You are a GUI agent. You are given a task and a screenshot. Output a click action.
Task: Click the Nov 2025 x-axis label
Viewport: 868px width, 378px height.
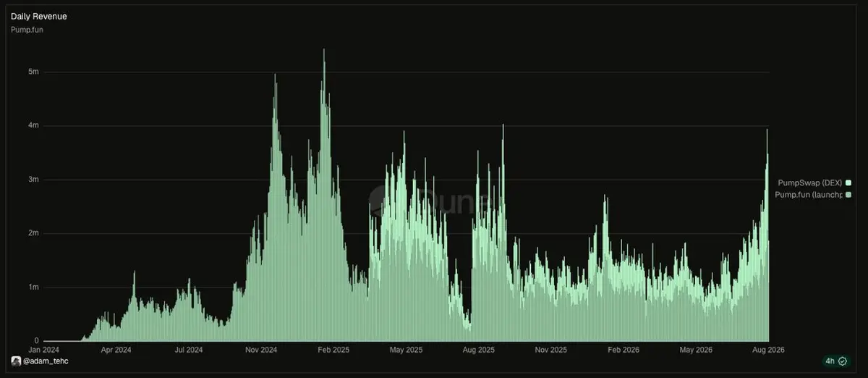(x=550, y=350)
